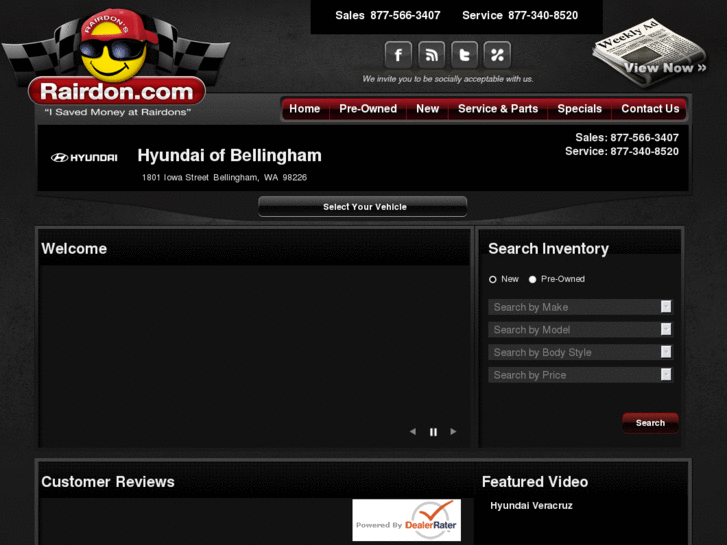727x545 pixels.
Task: Click the red Search button
Action: point(650,423)
